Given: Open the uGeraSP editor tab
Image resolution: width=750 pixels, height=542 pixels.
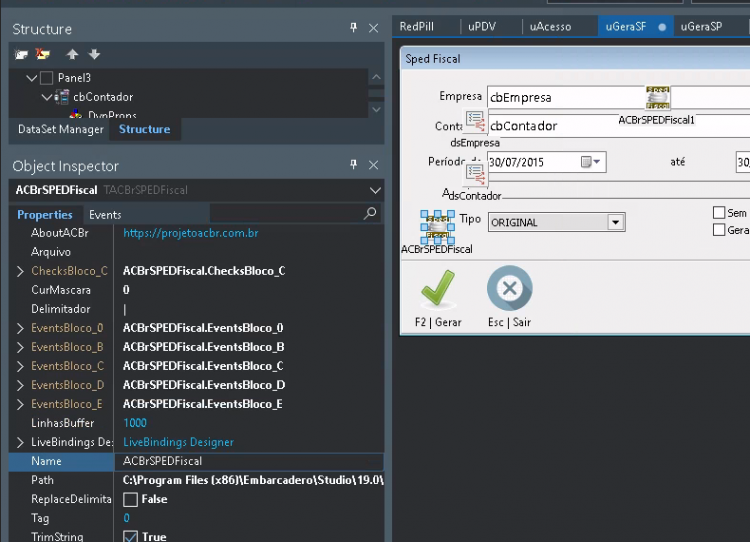Looking at the screenshot, I should 701,27.
